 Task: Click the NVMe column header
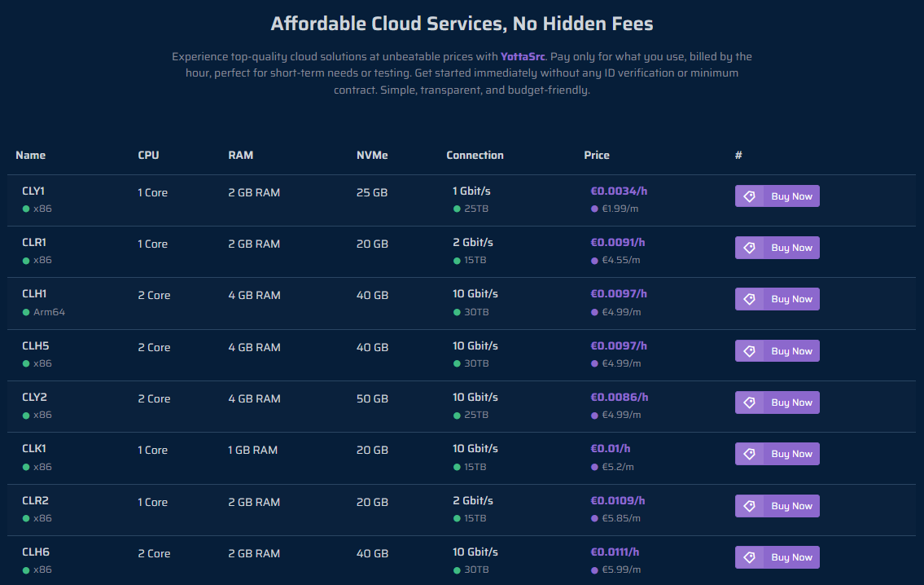[372, 155]
